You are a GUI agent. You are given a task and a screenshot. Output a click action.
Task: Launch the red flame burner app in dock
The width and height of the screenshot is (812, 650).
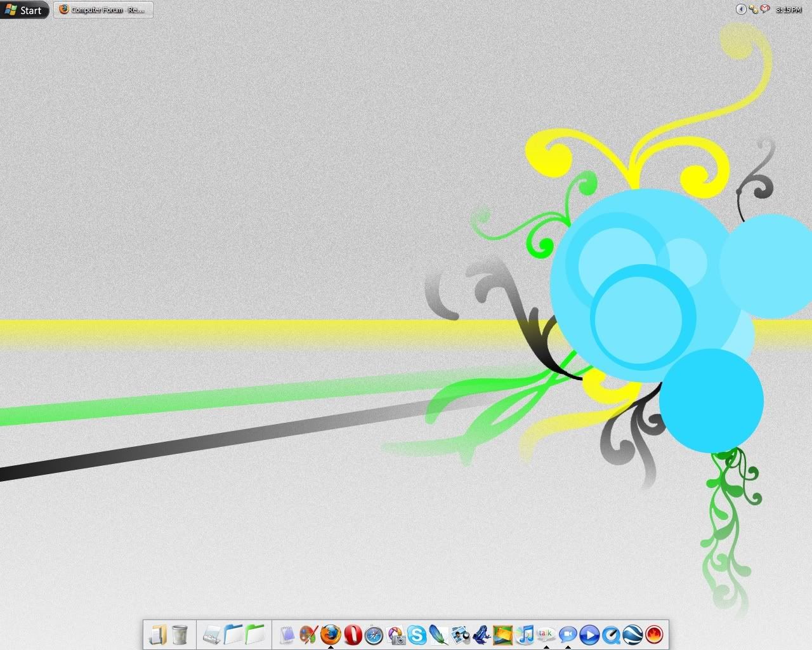point(654,634)
